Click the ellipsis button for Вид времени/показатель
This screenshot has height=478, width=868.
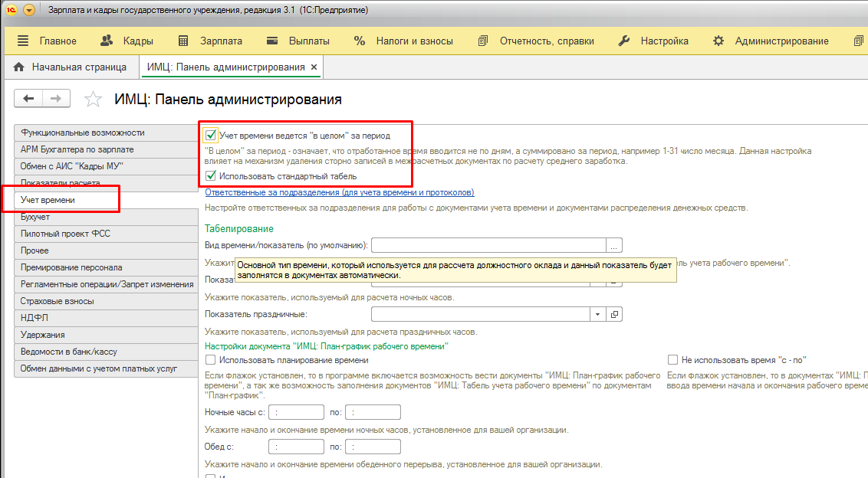614,246
